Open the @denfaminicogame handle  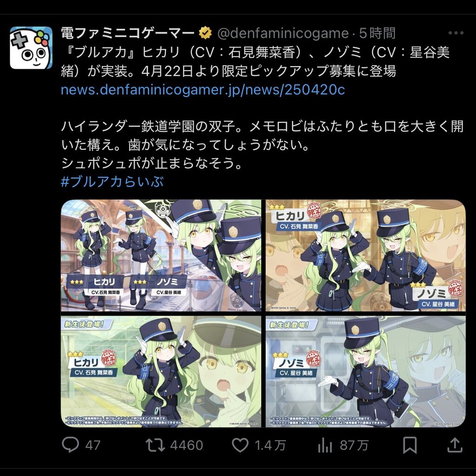pos(283,33)
